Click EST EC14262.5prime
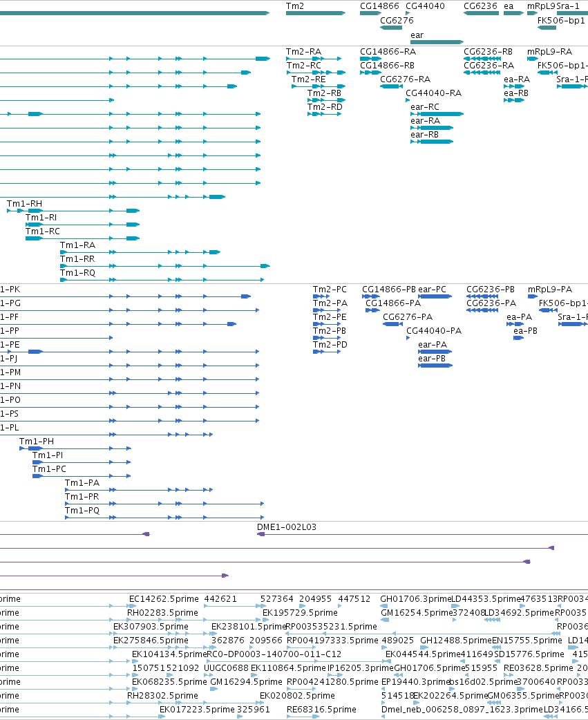The height and width of the screenshot is (720, 588). click(x=164, y=599)
